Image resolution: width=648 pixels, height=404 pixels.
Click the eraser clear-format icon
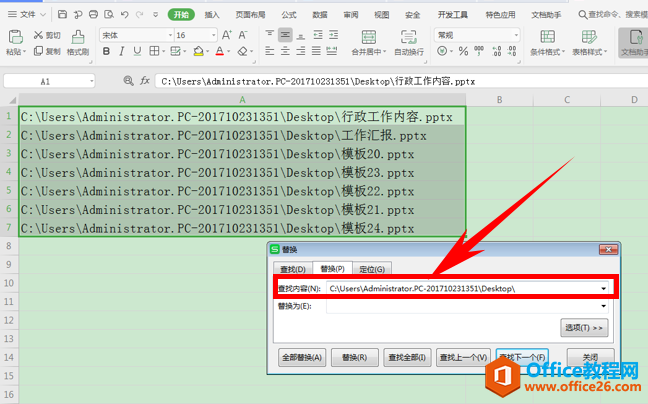pos(243,51)
